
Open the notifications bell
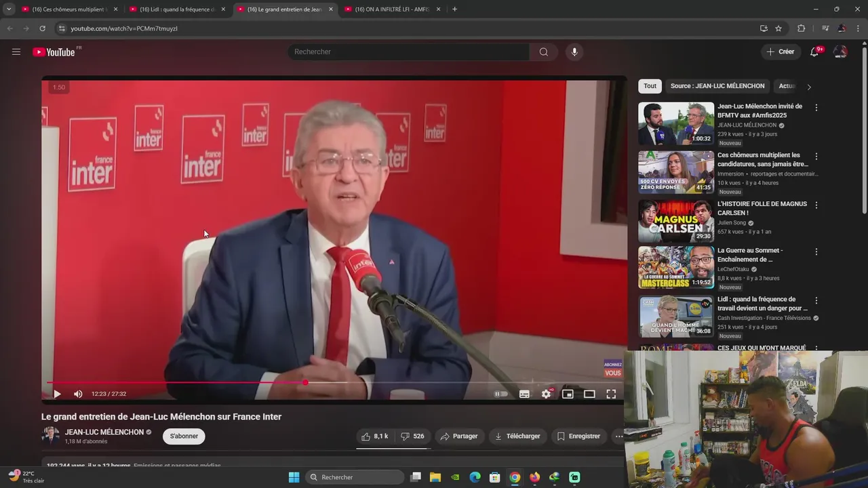point(814,52)
